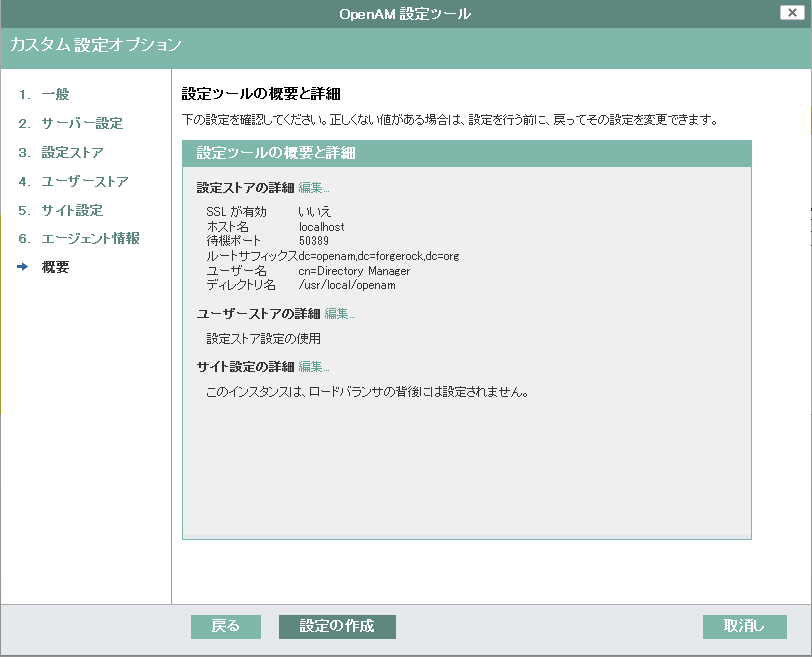This screenshot has width=812, height=657.
Task: Open 編集 link for サイト設定の詳細
Action: (314, 367)
